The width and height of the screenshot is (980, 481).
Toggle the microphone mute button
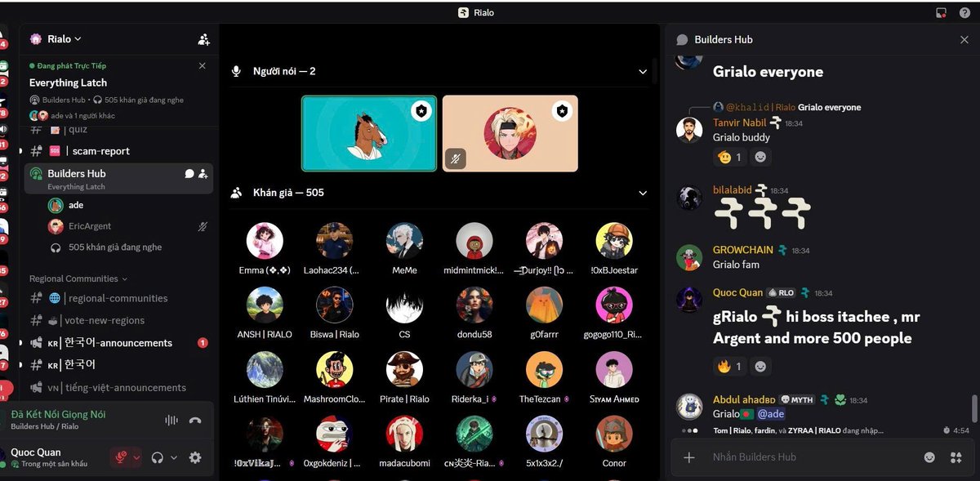120,458
